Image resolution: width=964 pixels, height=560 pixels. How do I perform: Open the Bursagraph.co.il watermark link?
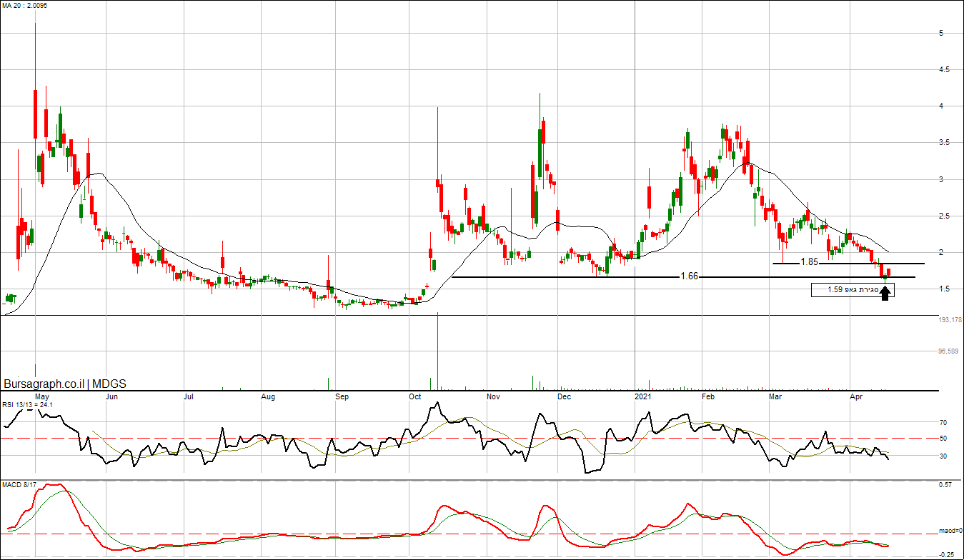[x=45, y=384]
